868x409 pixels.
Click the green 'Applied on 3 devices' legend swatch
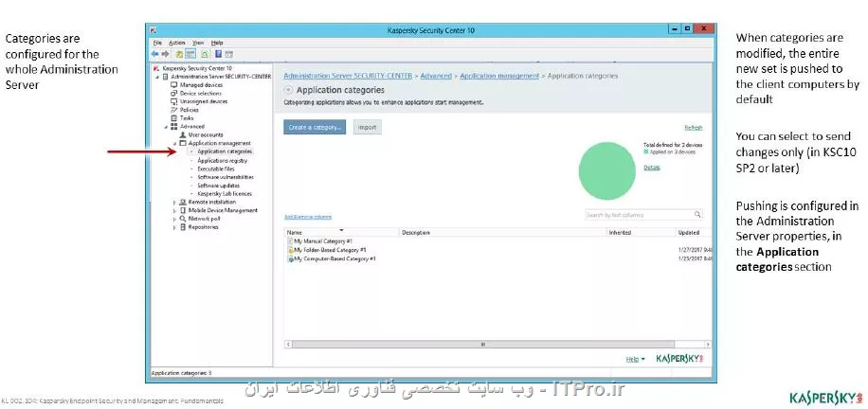(x=645, y=151)
